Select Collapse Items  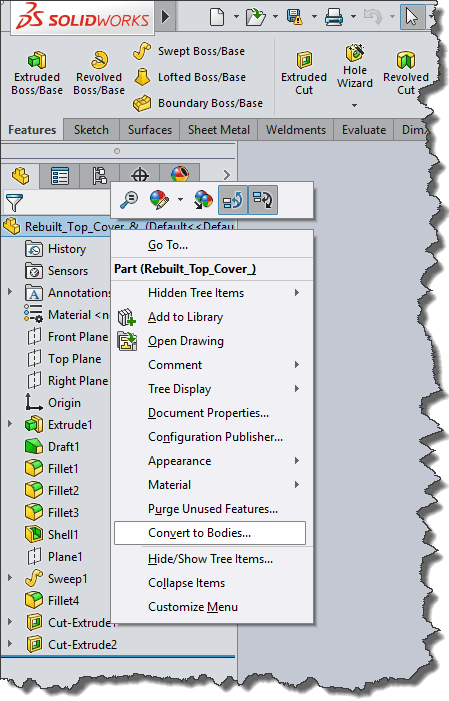click(x=212, y=583)
